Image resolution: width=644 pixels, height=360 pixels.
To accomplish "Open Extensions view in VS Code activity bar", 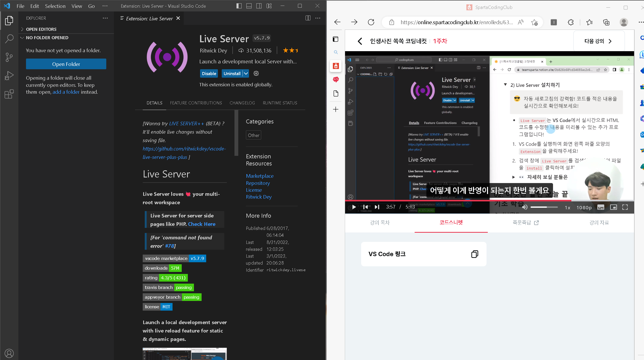I will (x=9, y=94).
